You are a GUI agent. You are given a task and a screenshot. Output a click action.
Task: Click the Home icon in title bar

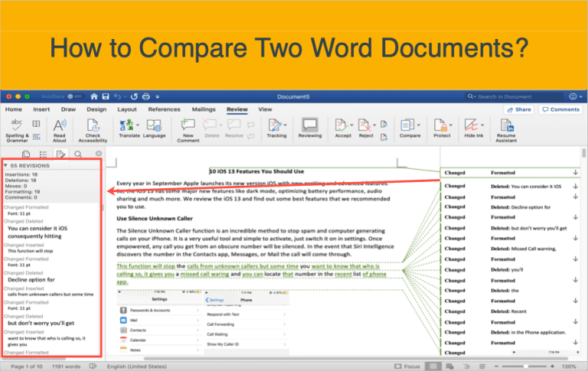pos(93,96)
